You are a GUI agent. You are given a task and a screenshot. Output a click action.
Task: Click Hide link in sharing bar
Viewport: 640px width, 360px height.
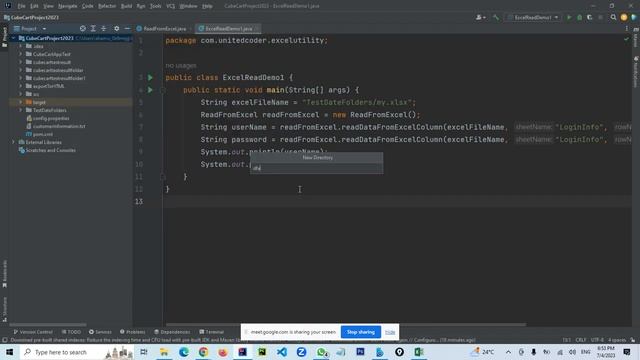click(390, 332)
